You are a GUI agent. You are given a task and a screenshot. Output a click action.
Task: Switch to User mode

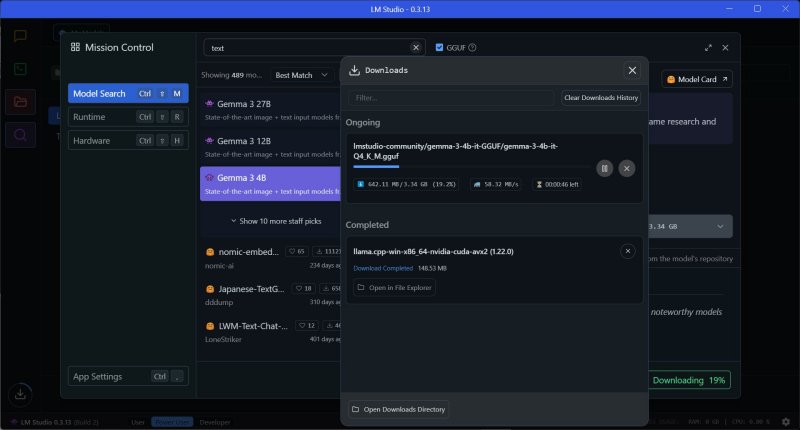138,423
